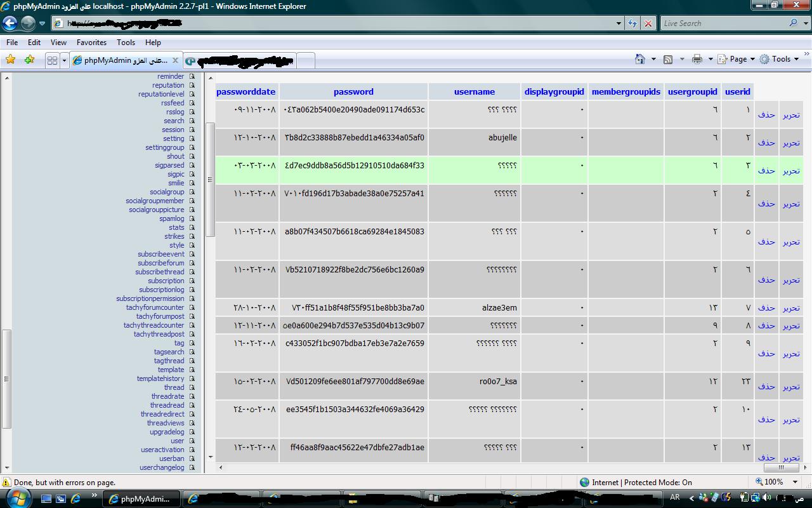
Task: Open the command bar Tools dropdown
Action: 780,59
